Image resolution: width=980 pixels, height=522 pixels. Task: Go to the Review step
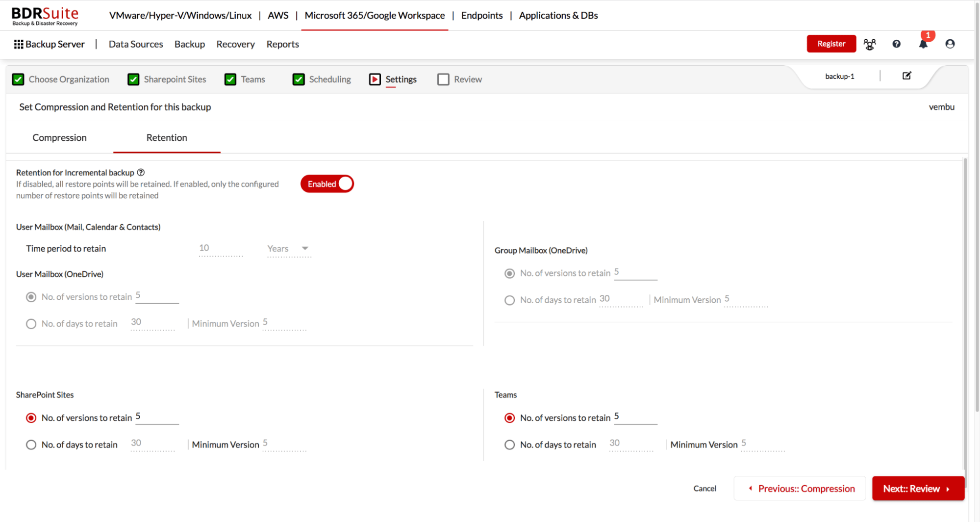(x=468, y=79)
